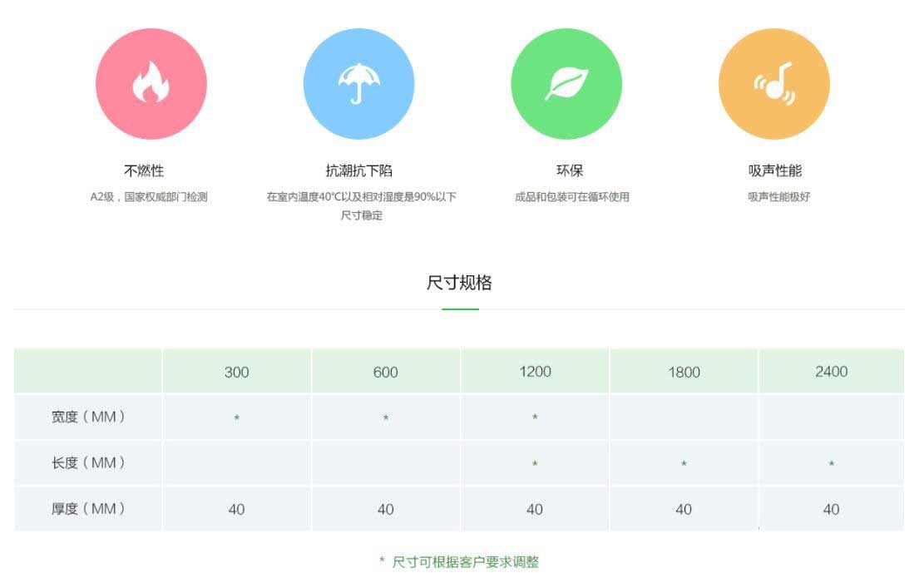Click the pink flame icon
The width and height of the screenshot is (924, 578).
[x=151, y=84]
